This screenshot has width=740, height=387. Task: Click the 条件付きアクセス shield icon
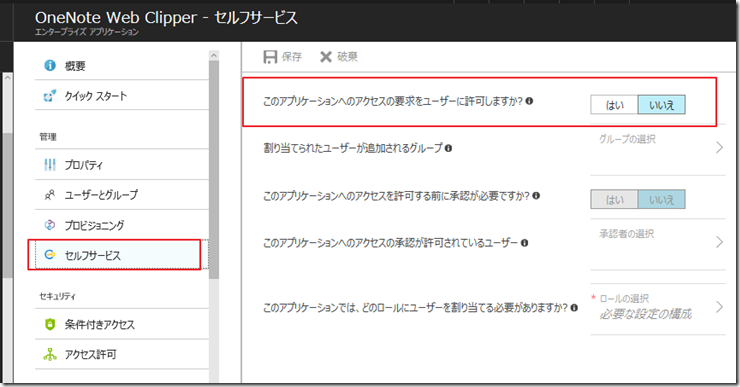click(x=50, y=324)
